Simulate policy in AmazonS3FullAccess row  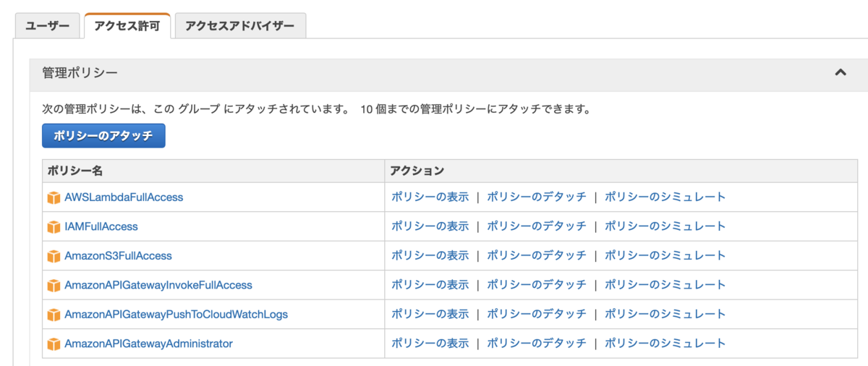tap(665, 255)
